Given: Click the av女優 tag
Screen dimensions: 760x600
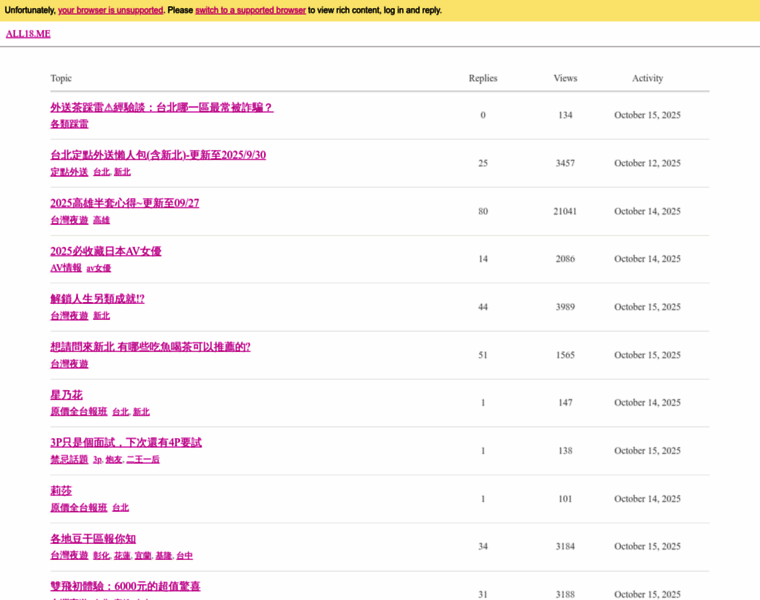Looking at the screenshot, I should pos(98,268).
